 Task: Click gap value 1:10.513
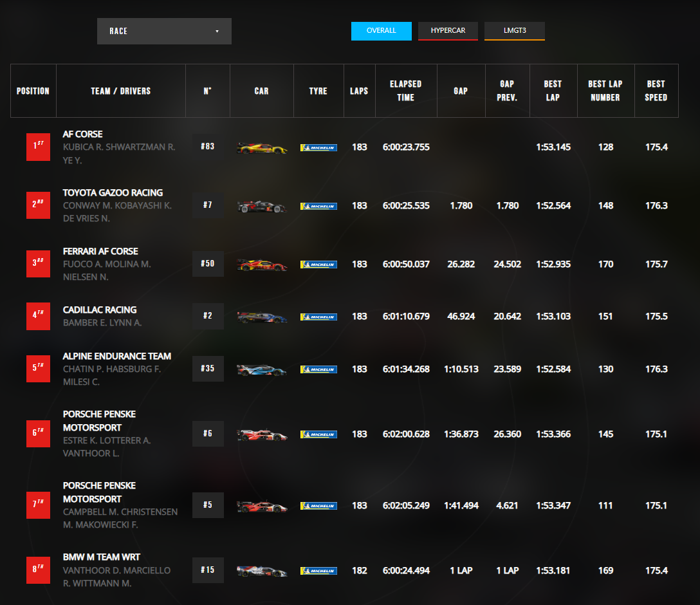461,369
